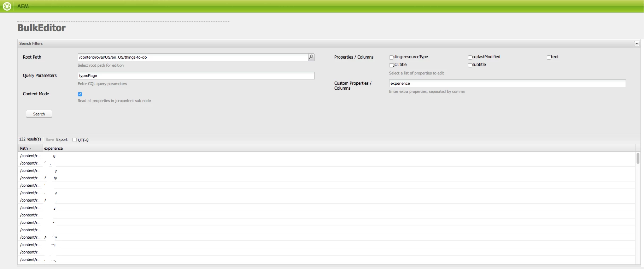Click the AEM title text in header
Screen dimensions: 644x269
click(23, 6)
